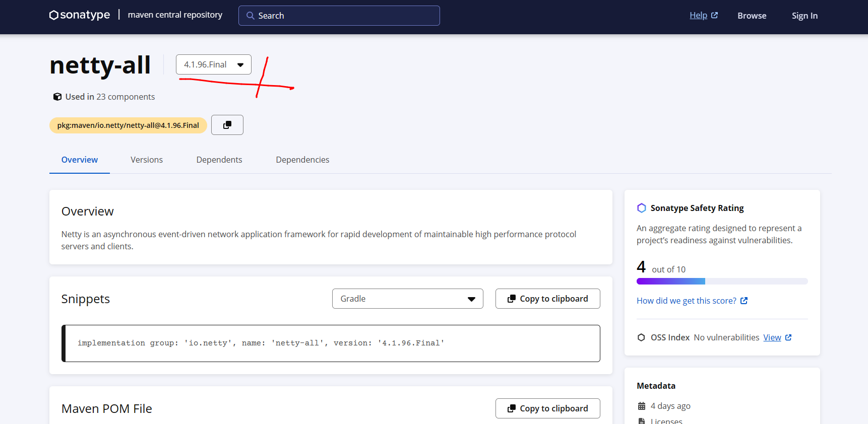Click the search magnifier icon
Screen dimensions: 868x424
(x=250, y=16)
